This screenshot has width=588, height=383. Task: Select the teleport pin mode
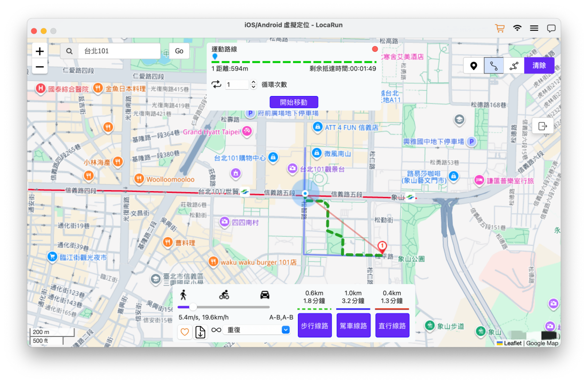pyautogui.click(x=474, y=66)
